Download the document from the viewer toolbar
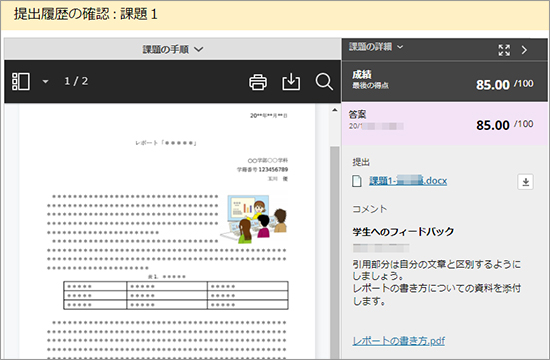 (291, 82)
